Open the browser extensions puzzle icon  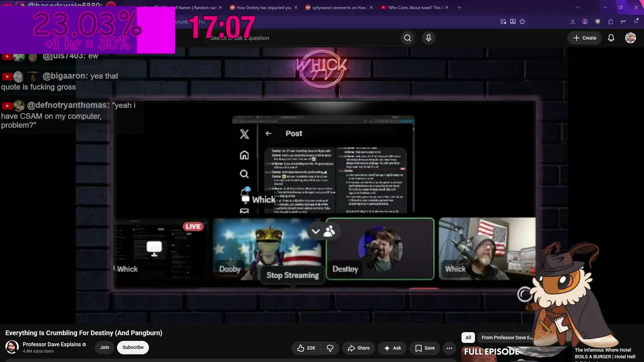tap(610, 22)
